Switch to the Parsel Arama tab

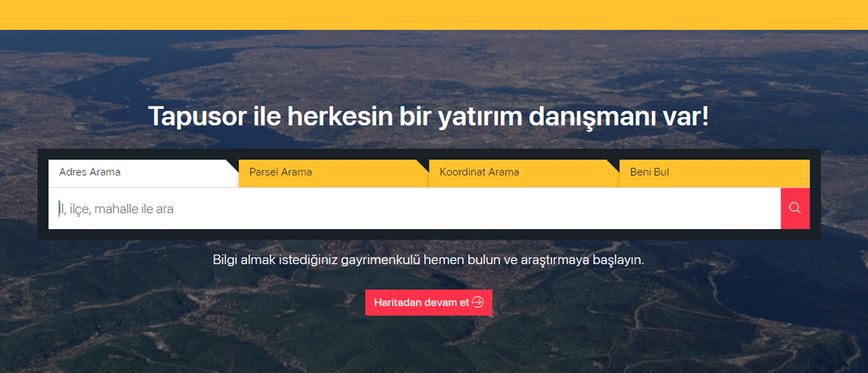point(333,172)
